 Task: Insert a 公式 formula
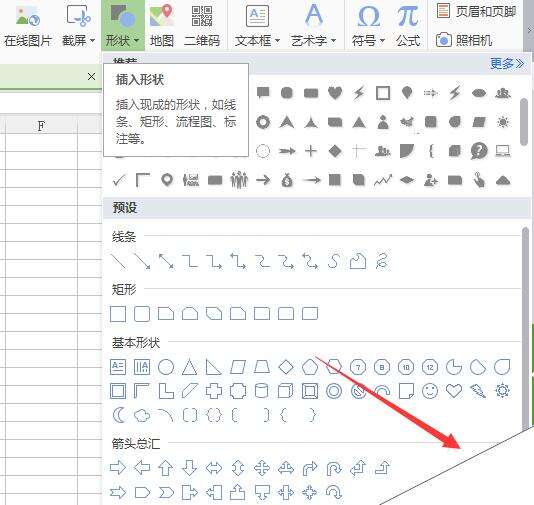click(408, 27)
